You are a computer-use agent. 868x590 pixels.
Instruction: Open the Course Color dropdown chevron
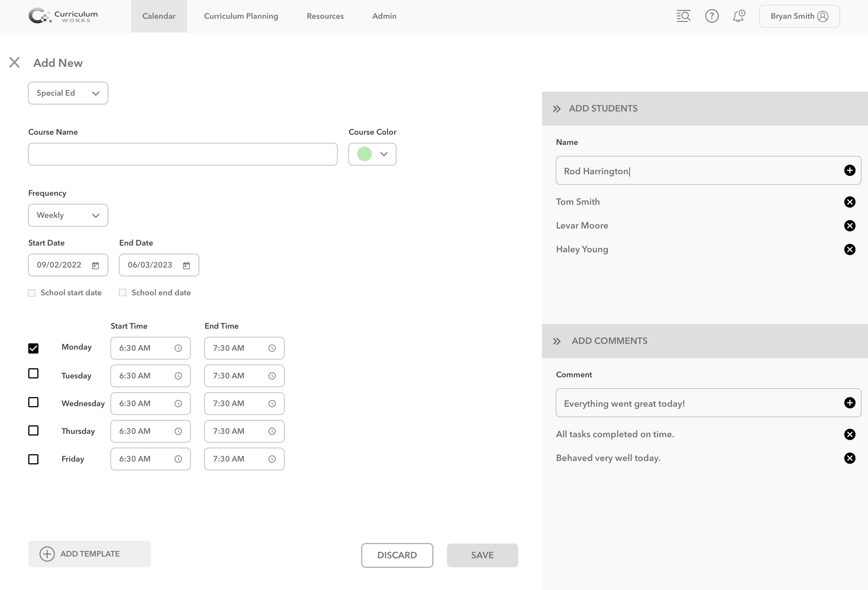click(x=384, y=154)
